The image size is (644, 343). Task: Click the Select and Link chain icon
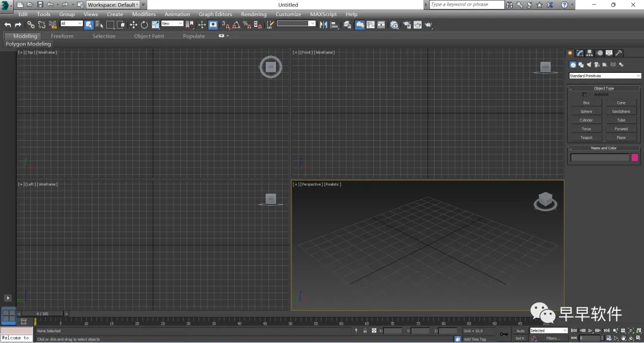click(x=31, y=24)
